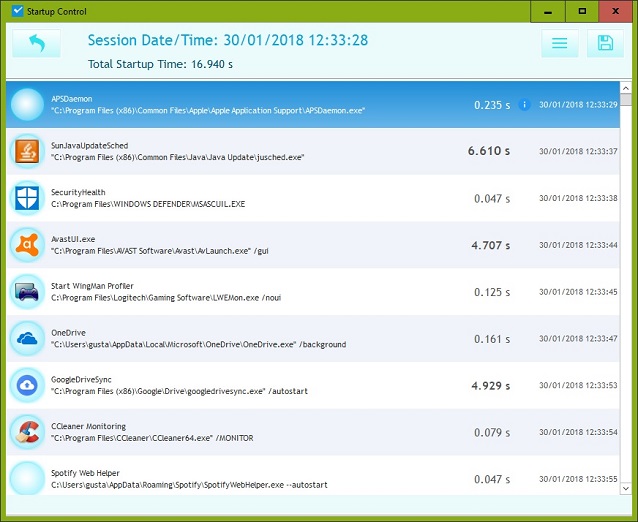The image size is (638, 522).
Task: Click the APSDaemon blank round icon
Action: coord(27,105)
